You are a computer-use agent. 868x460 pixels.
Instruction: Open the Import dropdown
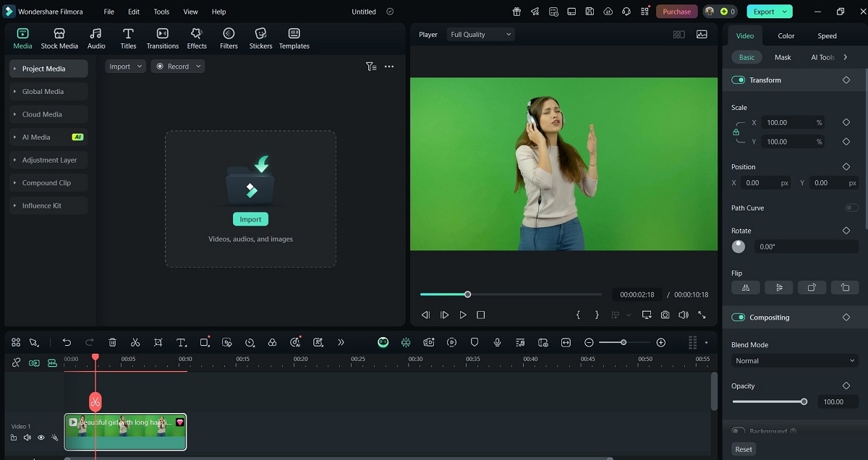tap(126, 67)
